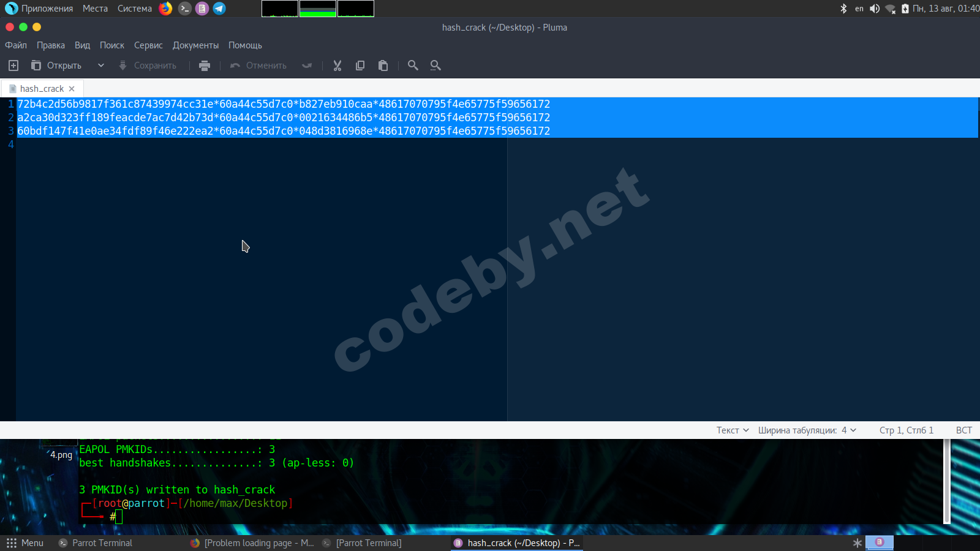Open the Правка menu

pos(51,45)
